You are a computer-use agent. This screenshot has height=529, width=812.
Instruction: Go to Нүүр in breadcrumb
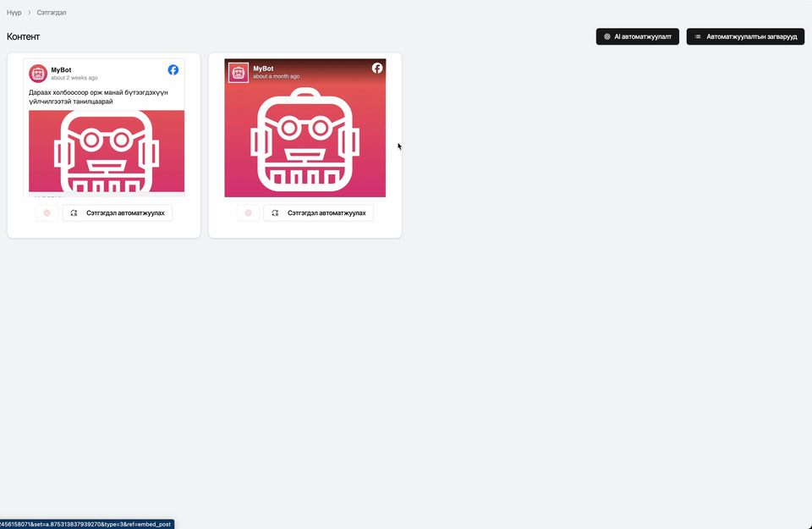(14, 13)
